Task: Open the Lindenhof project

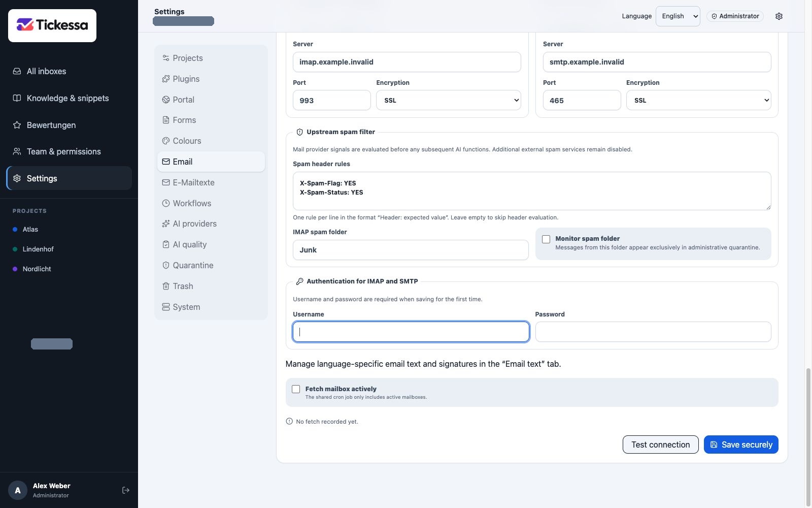Action: tap(69, 249)
